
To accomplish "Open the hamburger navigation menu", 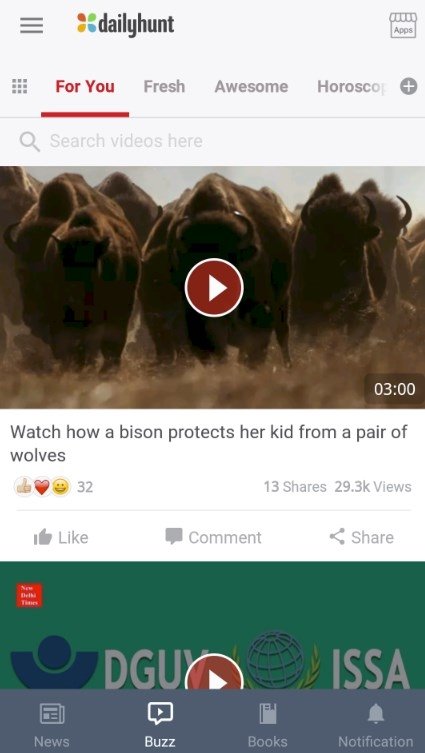I will [32, 25].
